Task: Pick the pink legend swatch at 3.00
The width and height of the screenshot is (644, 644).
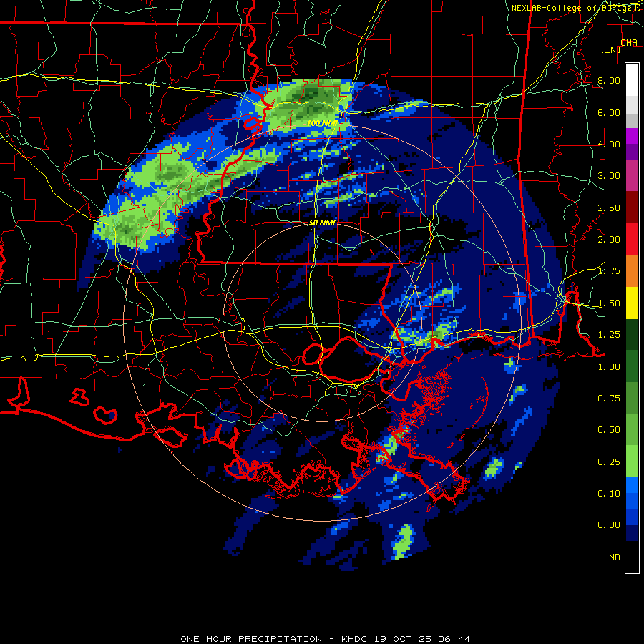Action: 632,175
